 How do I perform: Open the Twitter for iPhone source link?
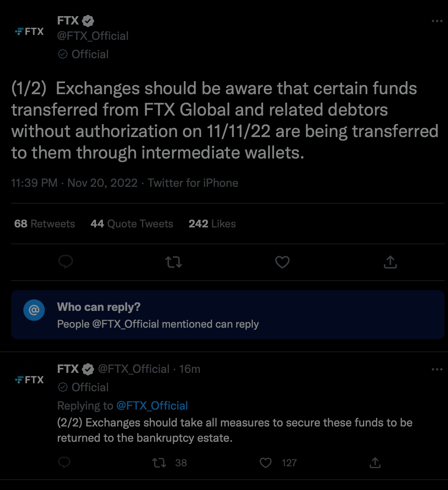(x=193, y=183)
